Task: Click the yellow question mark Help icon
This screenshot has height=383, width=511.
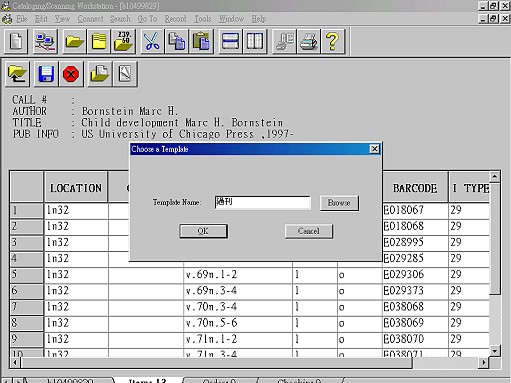Action: 333,41
